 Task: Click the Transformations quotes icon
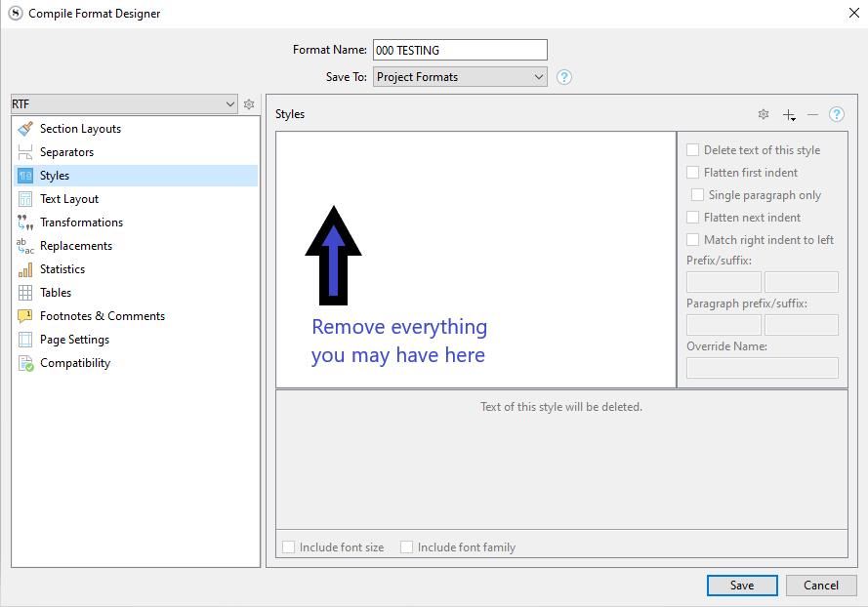(25, 223)
